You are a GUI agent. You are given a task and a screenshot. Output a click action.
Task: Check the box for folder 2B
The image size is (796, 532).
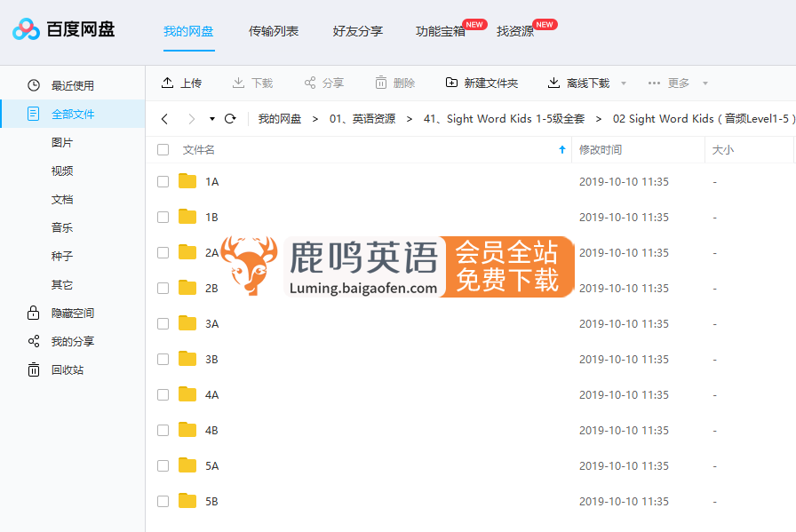point(163,289)
